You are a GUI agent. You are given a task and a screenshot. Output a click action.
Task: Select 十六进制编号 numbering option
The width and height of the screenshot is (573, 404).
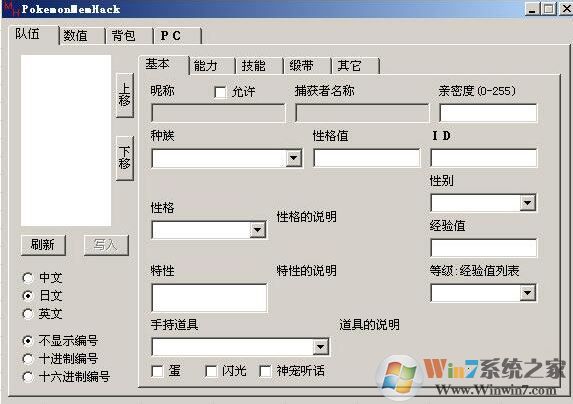click(28, 377)
